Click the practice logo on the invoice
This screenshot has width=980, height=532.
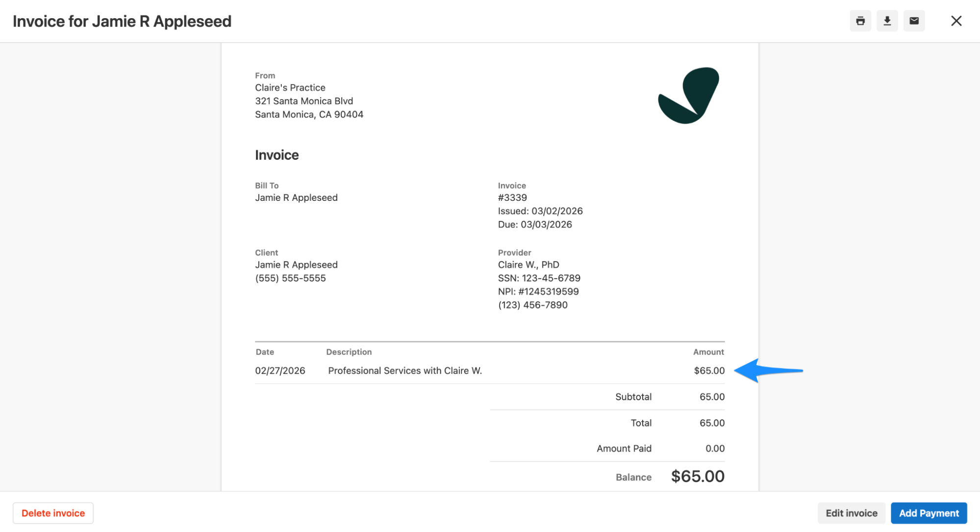click(x=689, y=96)
